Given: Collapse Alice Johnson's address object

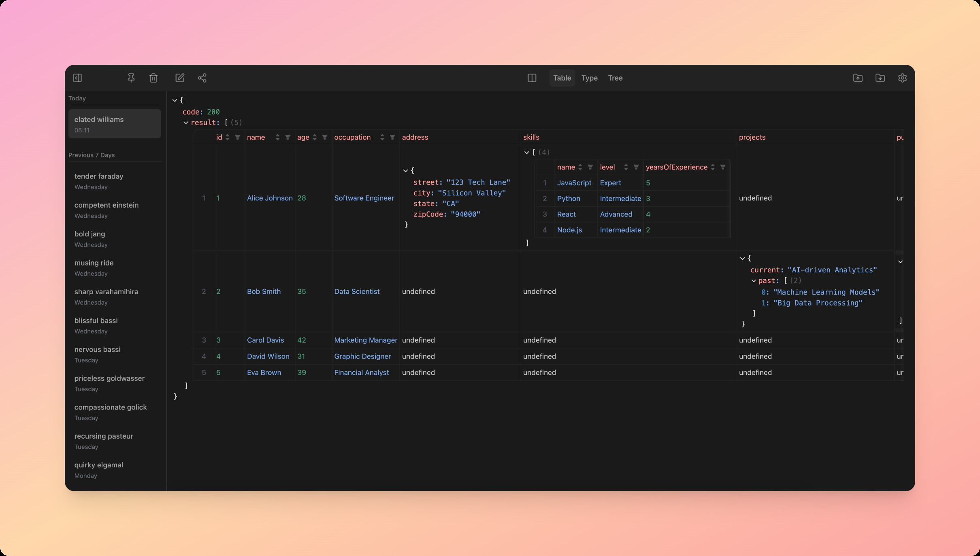Looking at the screenshot, I should [405, 171].
